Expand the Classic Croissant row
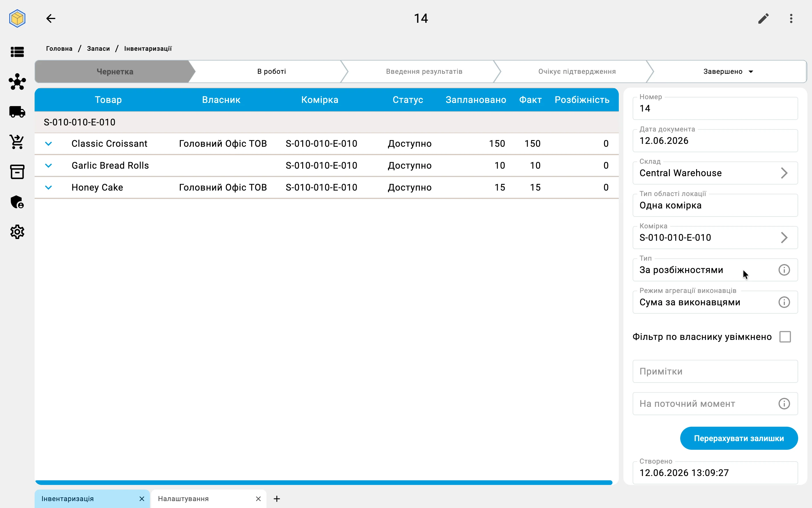This screenshot has width=812, height=508. [x=48, y=144]
